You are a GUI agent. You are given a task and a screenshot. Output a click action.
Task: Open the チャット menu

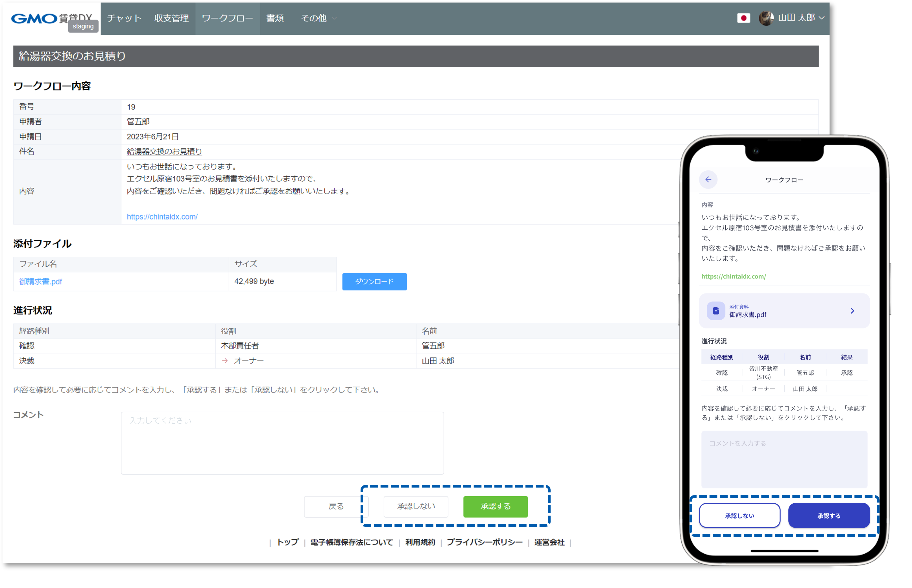coord(124,18)
